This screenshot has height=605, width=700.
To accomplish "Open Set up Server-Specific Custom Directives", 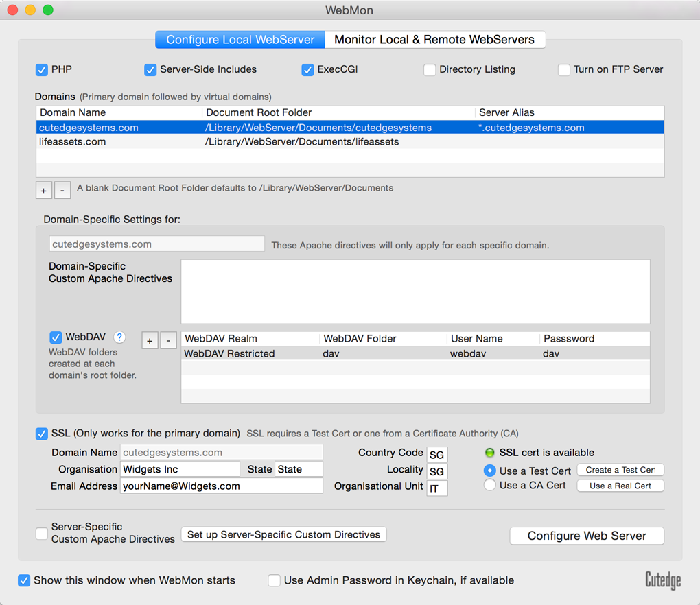I will [x=283, y=534].
